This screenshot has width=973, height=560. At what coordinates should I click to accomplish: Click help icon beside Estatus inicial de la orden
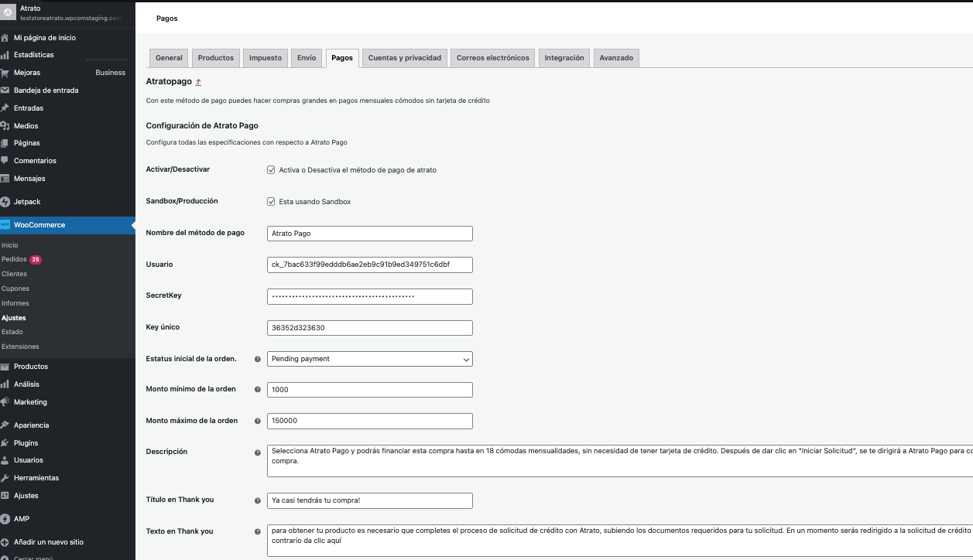click(258, 360)
